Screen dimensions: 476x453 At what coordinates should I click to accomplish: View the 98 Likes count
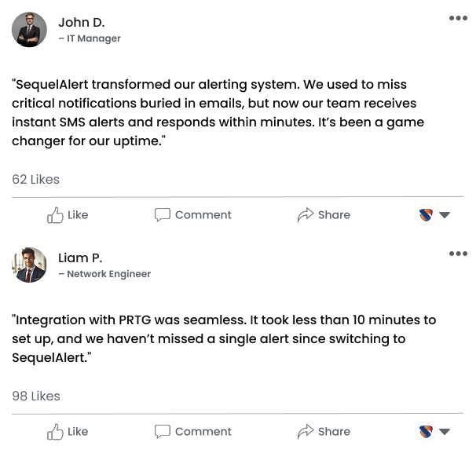pos(36,396)
